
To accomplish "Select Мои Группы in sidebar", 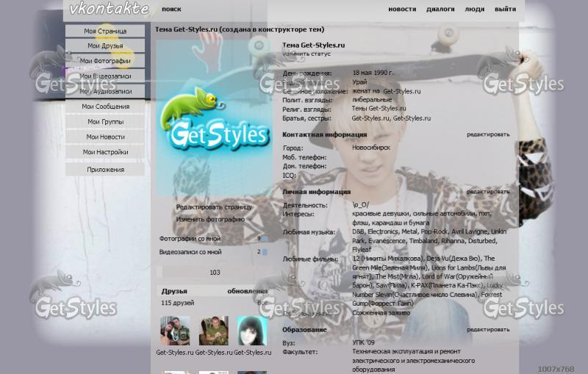I will pyautogui.click(x=105, y=122).
